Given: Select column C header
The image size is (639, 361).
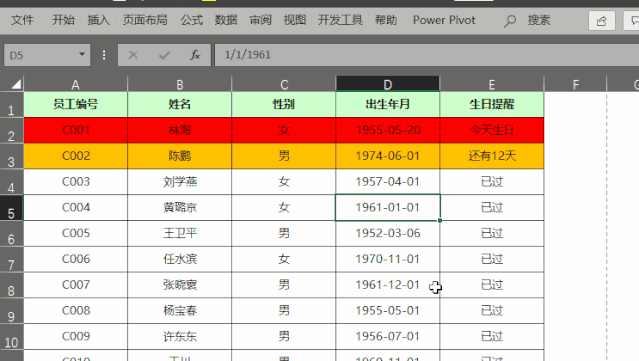Looking at the screenshot, I should click(284, 84).
